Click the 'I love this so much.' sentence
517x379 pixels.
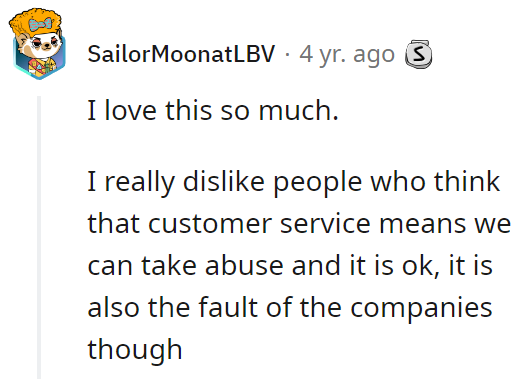coord(213,110)
